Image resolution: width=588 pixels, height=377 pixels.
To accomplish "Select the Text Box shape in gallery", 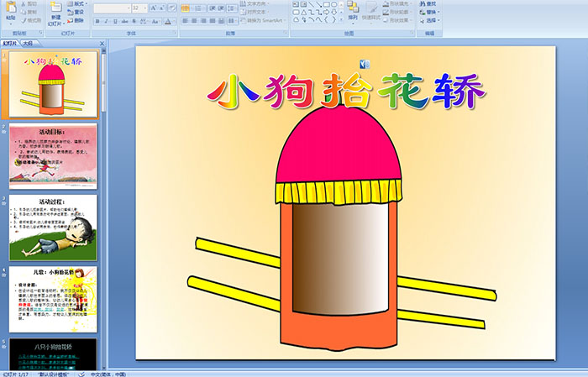I will click(x=296, y=4).
